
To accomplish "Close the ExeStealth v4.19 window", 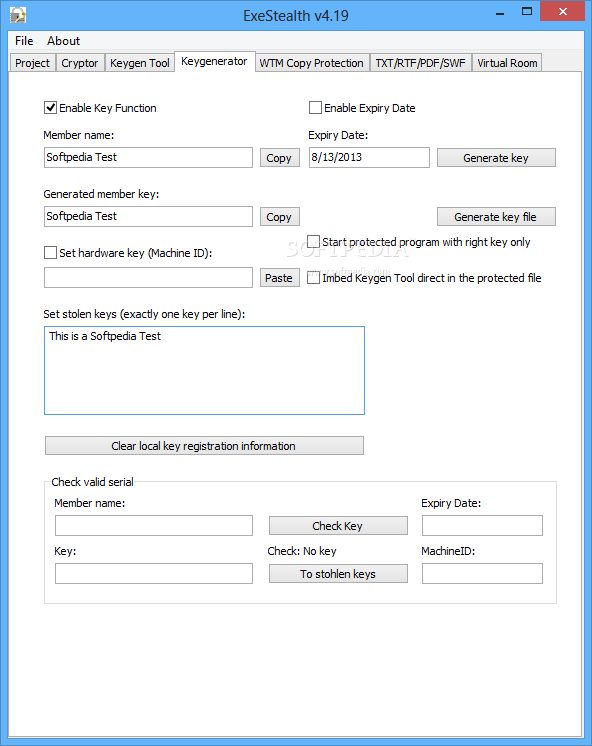I will coord(562,11).
